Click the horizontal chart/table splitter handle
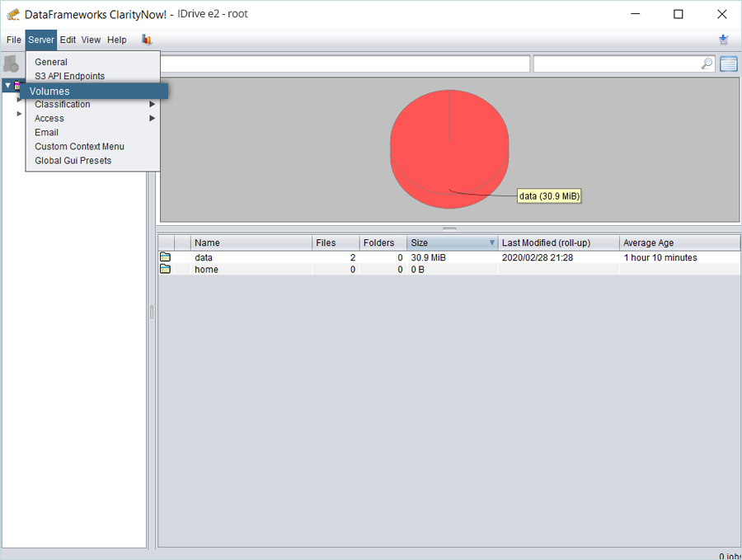 (449, 228)
